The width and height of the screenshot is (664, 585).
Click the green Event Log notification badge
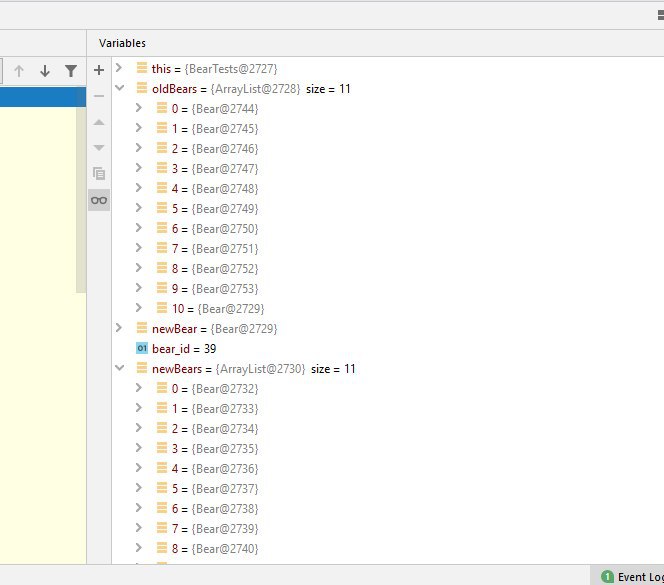607,577
